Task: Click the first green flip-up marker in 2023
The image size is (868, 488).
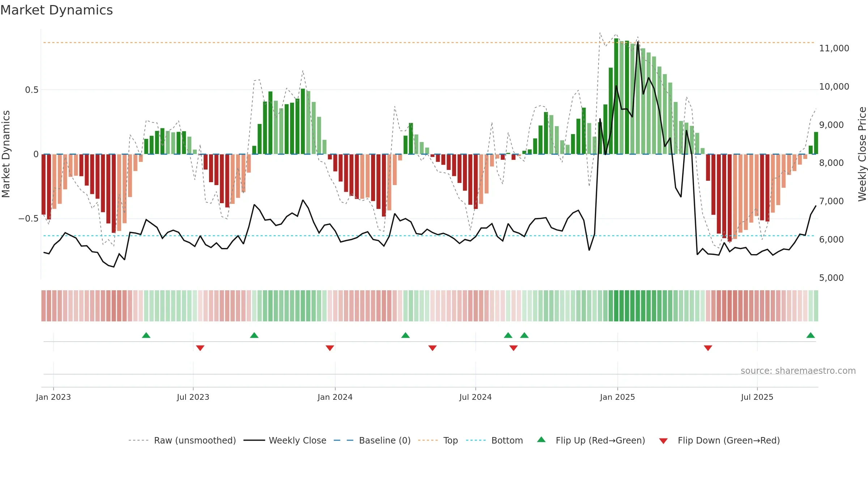Action: click(146, 335)
